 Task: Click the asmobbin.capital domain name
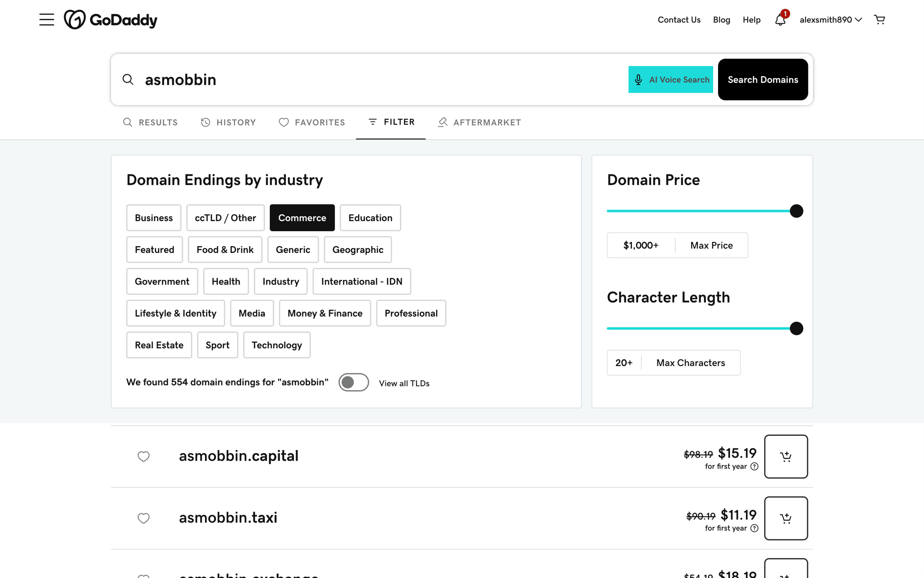(x=239, y=456)
